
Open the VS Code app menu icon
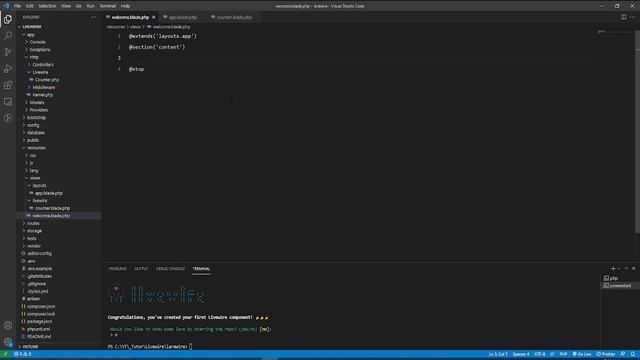click(x=6, y=6)
